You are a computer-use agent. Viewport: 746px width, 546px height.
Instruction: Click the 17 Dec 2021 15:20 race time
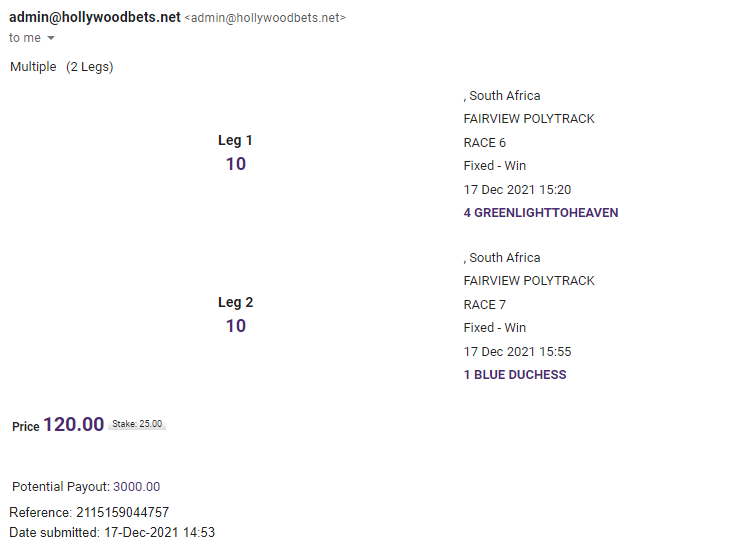point(517,190)
